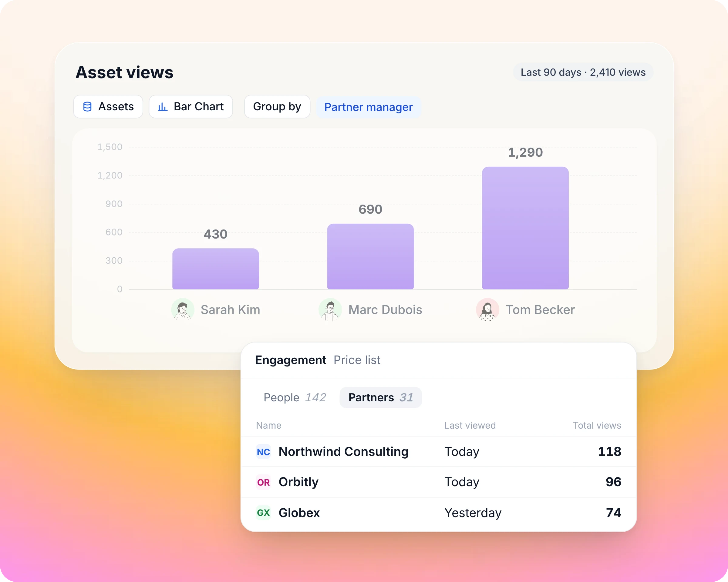
Task: Click Tom Becker's avatar
Action: coord(487,309)
